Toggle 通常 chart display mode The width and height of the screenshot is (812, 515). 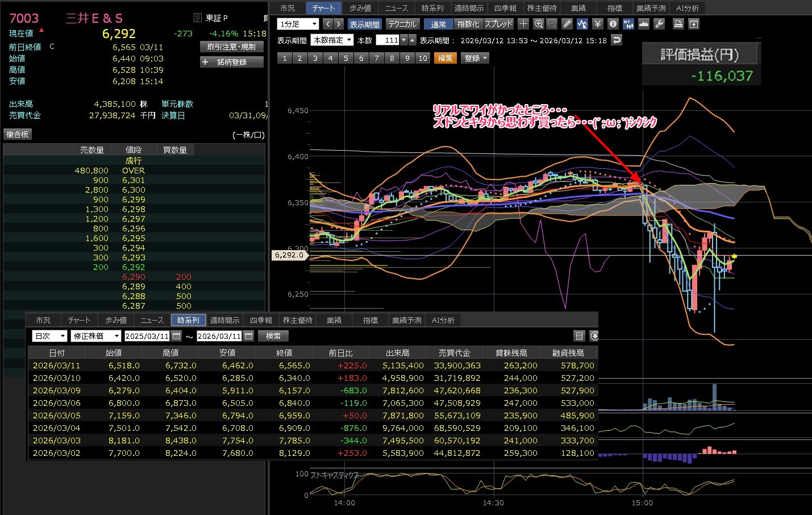pyautogui.click(x=438, y=24)
